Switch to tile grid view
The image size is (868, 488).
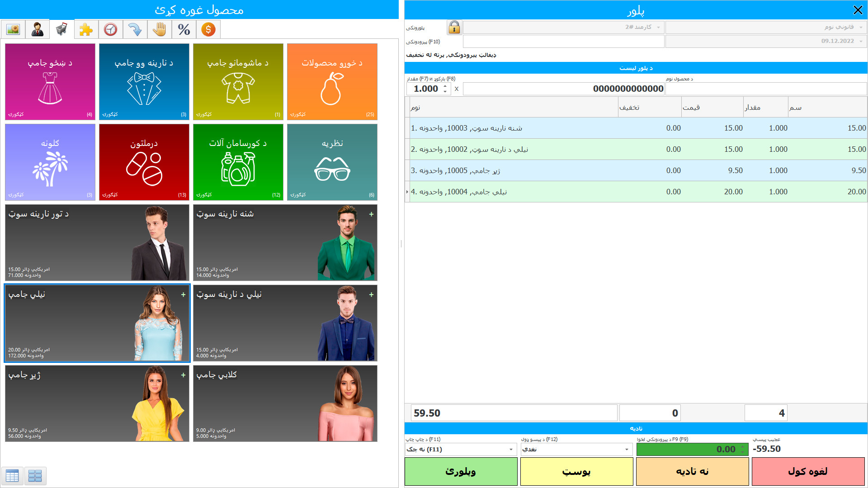click(x=35, y=476)
